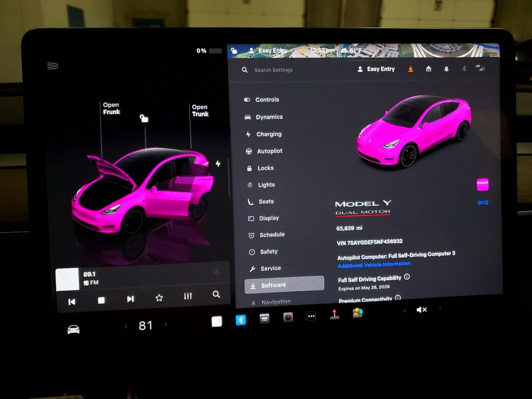Tap the 61°F outside temperature reading
This screenshot has width=532, height=399.
point(356,50)
